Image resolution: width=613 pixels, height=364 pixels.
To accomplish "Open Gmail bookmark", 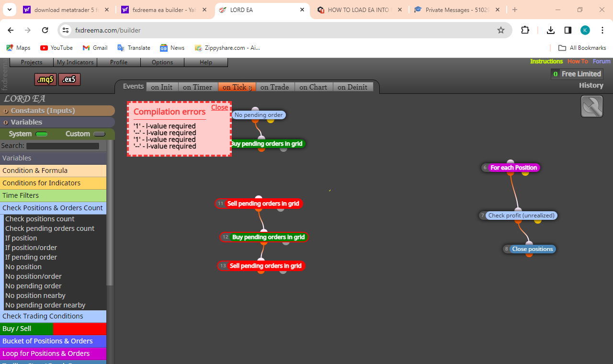I will pyautogui.click(x=95, y=48).
